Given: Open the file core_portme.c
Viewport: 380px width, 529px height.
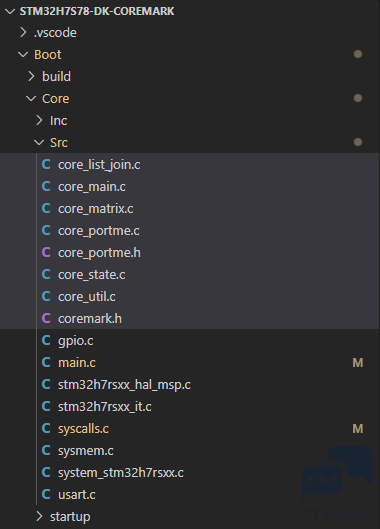Looking at the screenshot, I should click(99, 231).
